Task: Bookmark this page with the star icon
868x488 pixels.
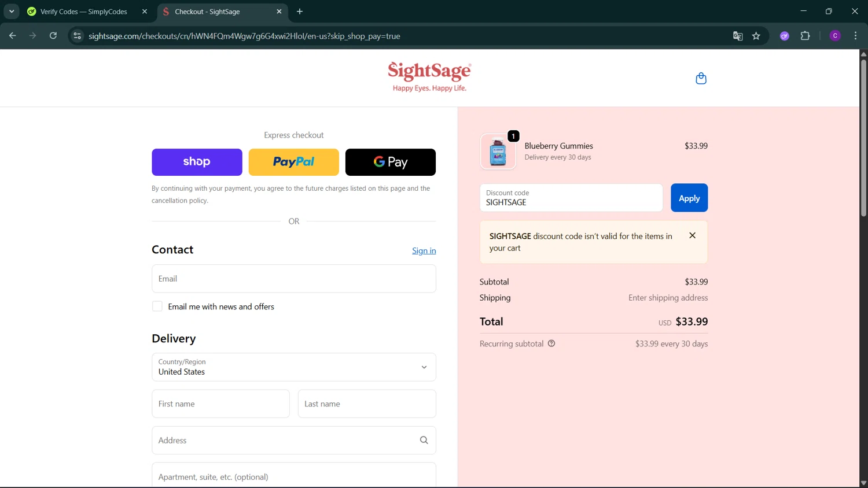Action: pos(756,36)
